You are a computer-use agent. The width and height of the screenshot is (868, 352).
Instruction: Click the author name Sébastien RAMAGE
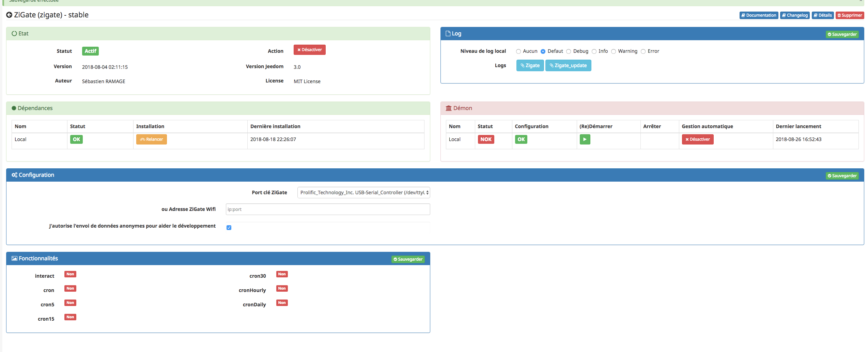pos(104,81)
